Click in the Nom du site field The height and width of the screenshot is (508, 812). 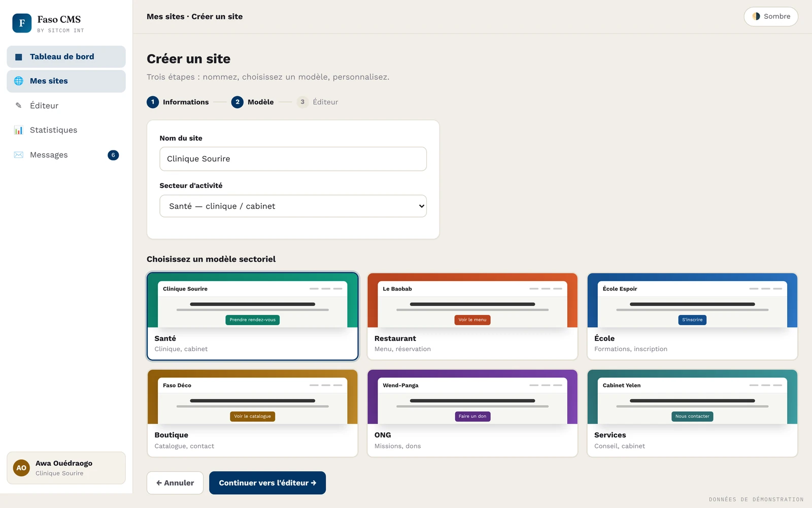pyautogui.click(x=293, y=159)
